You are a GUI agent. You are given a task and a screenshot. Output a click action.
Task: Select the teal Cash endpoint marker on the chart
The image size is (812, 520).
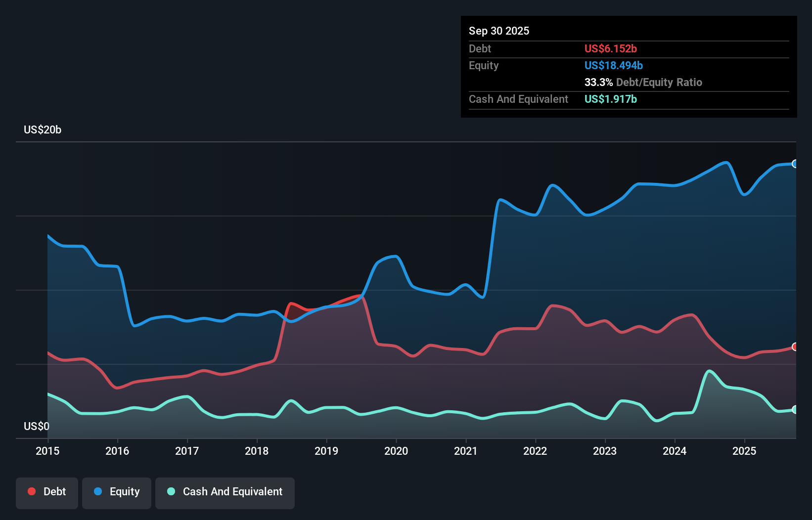795,409
